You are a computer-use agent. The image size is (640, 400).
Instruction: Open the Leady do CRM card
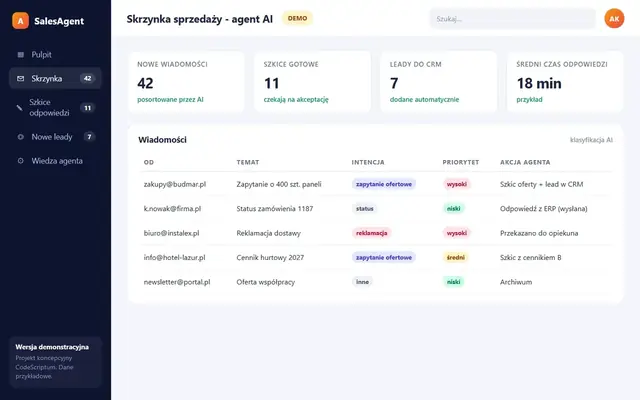pyautogui.click(x=439, y=82)
